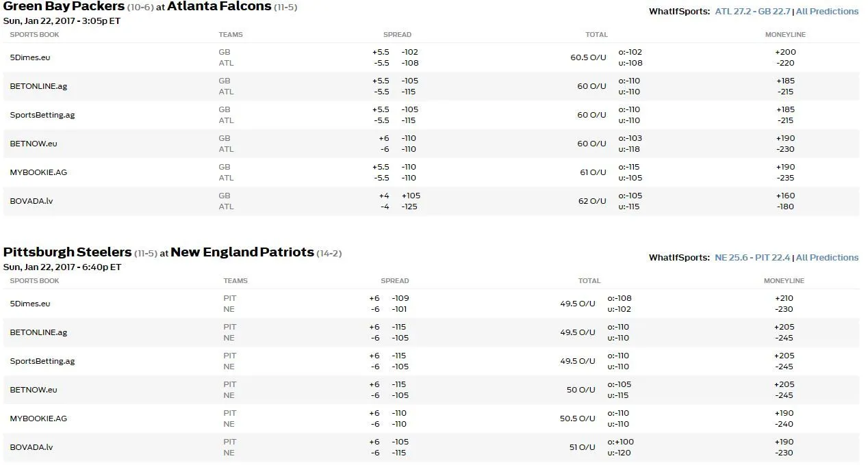
Task: Click New England Patriots team heading
Action: [x=242, y=252]
